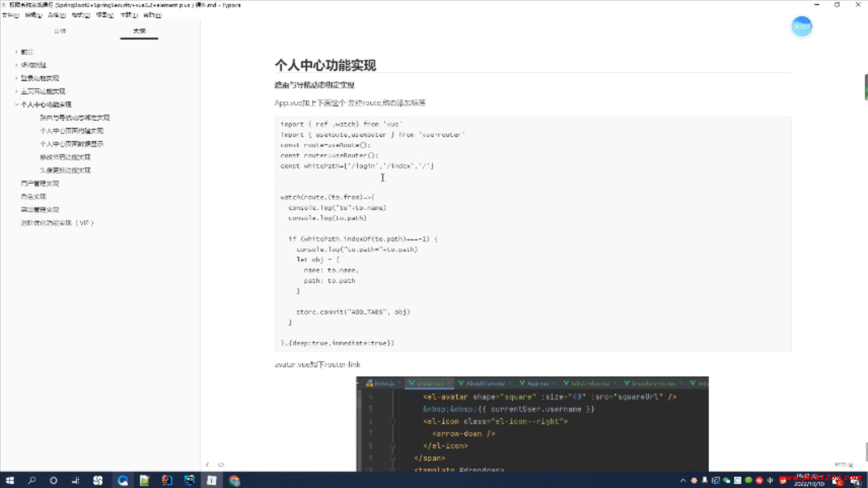The width and height of the screenshot is (868, 488).
Task: Expand the 主页面功能实现 outline section
Action: [x=16, y=91]
